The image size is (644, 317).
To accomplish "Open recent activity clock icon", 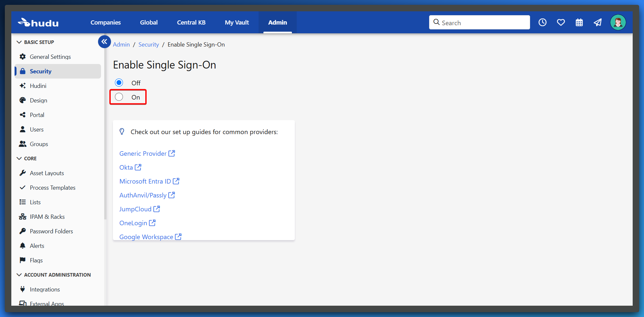I will click(542, 22).
